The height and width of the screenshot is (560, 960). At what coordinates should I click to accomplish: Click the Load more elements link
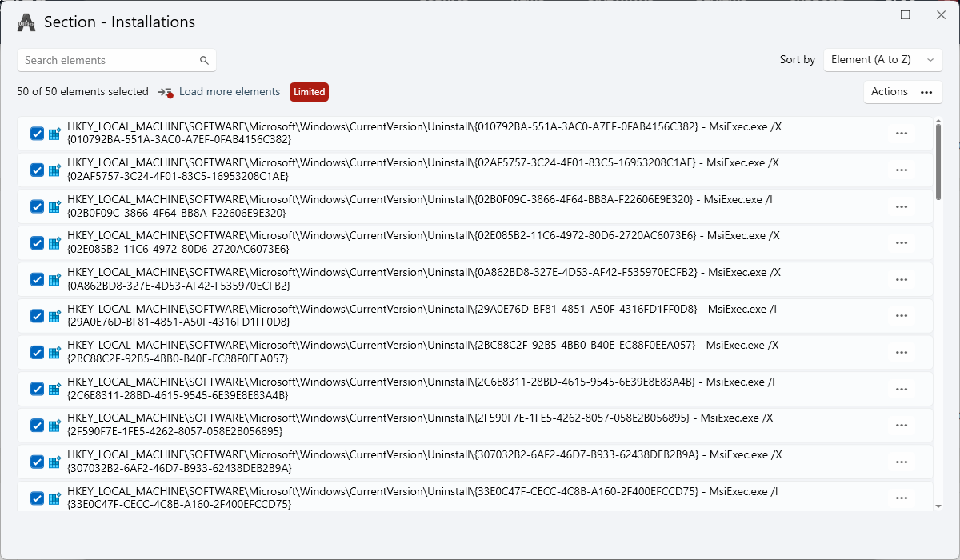click(230, 92)
